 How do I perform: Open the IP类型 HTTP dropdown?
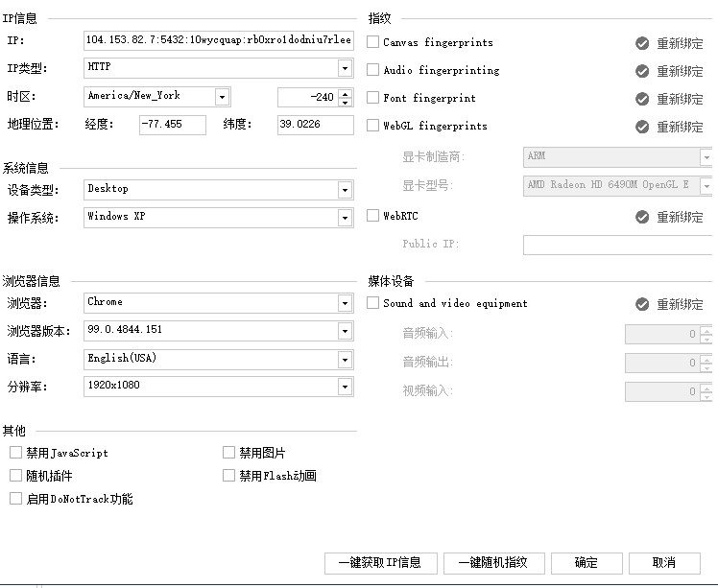point(345,69)
